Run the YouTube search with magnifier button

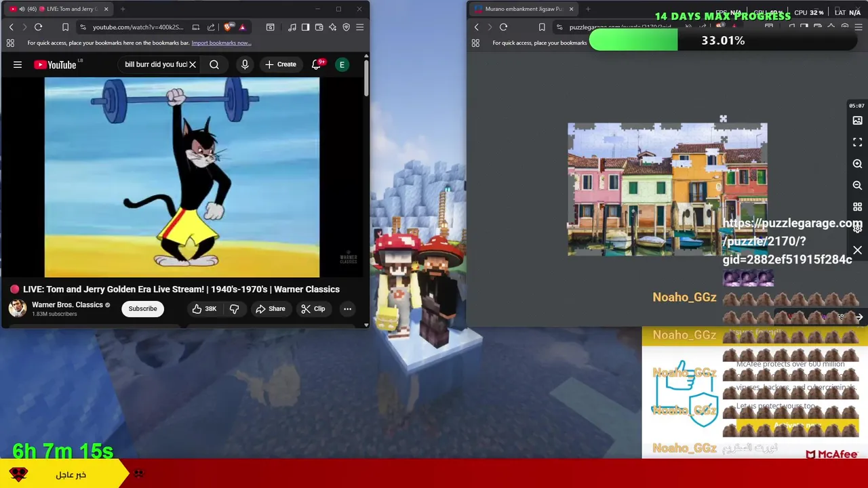(214, 64)
